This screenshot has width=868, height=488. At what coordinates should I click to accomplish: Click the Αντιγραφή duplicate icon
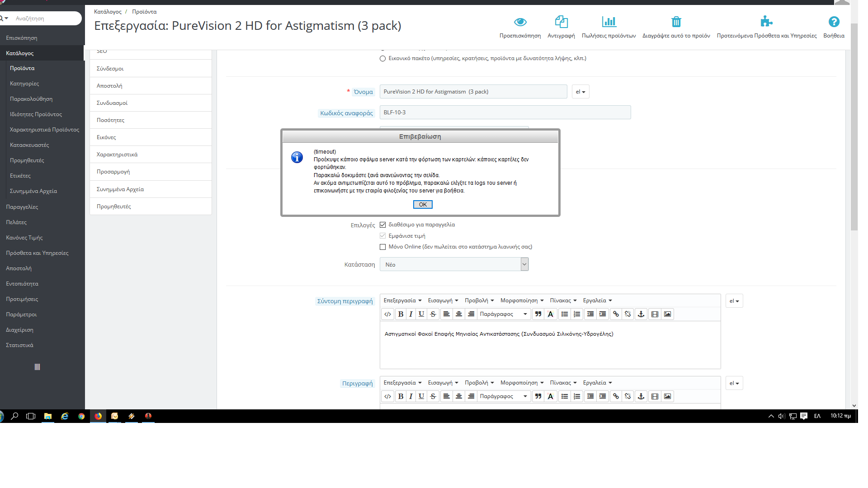(561, 22)
